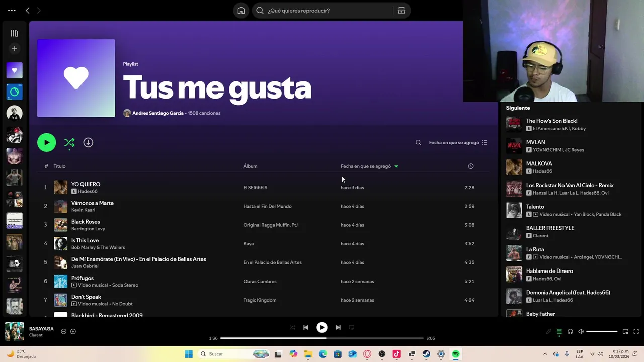Viewport: 644px width, 362px height.
Task: Sort by the Álbum column header
Action: pos(250,166)
